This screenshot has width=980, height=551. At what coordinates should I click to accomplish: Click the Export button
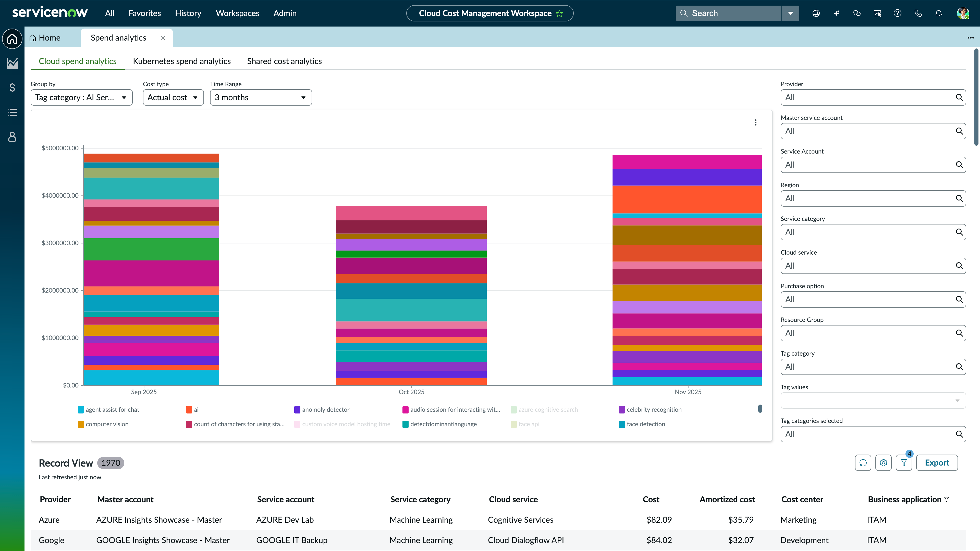tap(937, 463)
